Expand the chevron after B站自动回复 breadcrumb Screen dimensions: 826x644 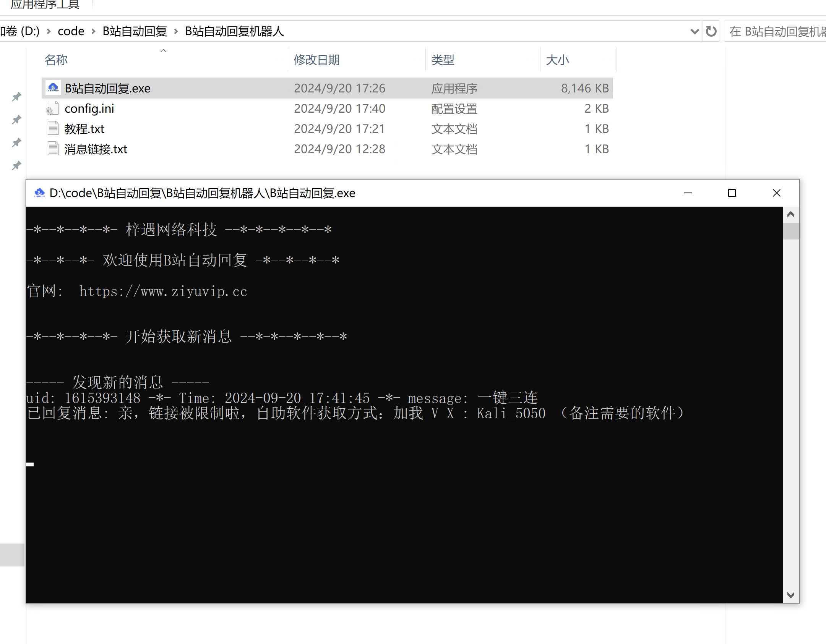coord(176,31)
